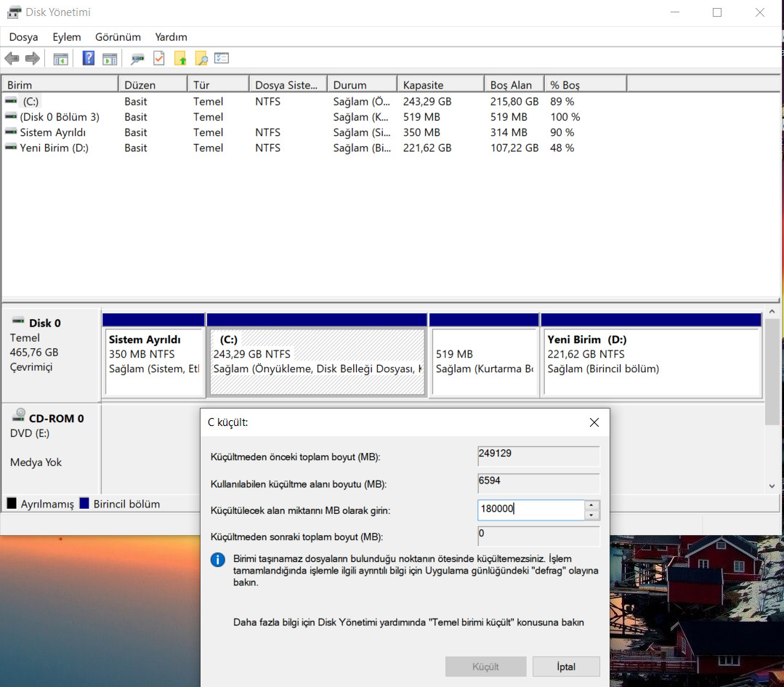The width and height of the screenshot is (784, 687).
Task: Click the document with red checkmark icon
Action: 158,59
